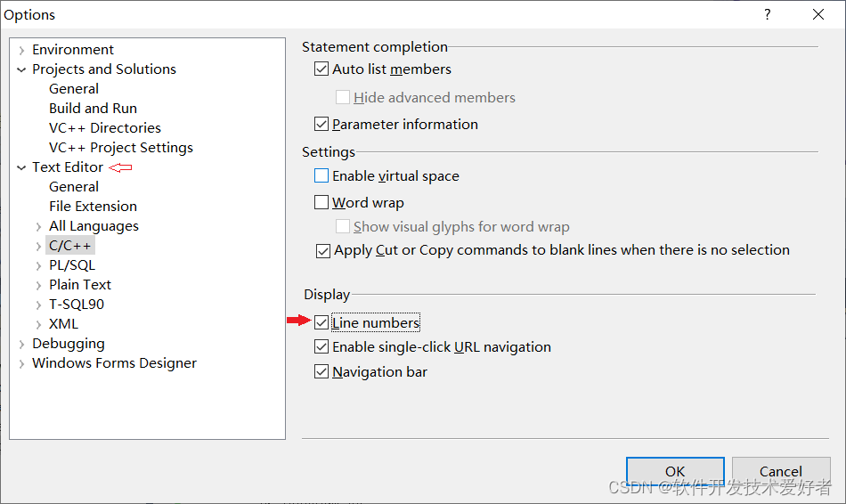846x504 pixels.
Task: Collapse the Projects and Solutions node
Action: (x=21, y=69)
